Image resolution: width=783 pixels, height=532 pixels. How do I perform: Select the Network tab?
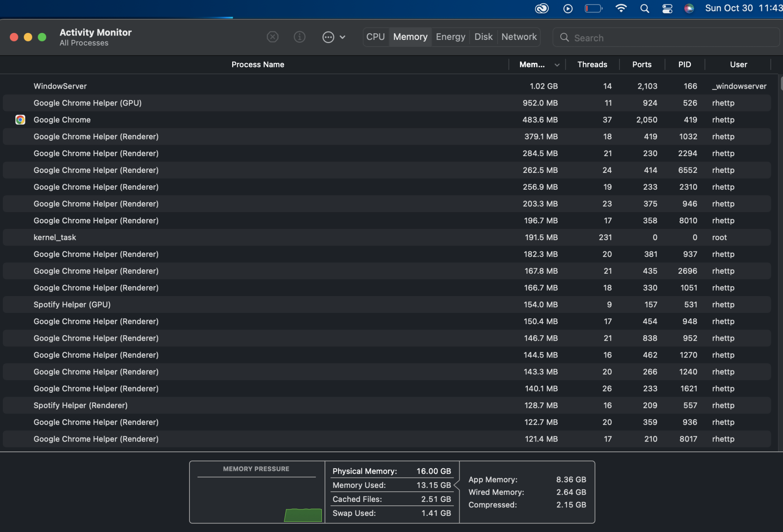coord(519,37)
